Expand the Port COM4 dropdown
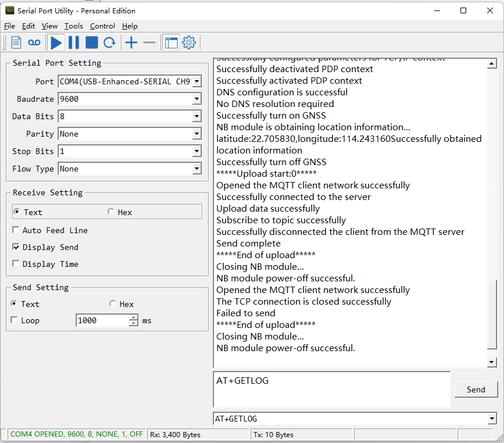The height and width of the screenshot is (443, 504). pyautogui.click(x=197, y=81)
